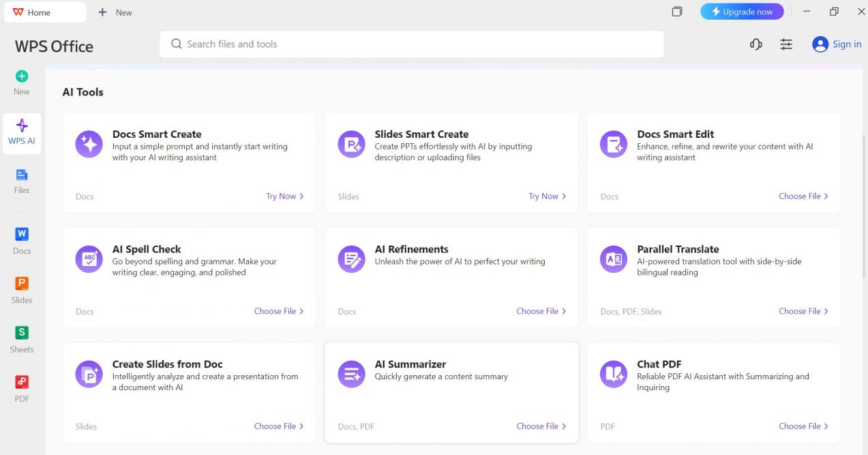Screen dimensions: 868x455
Task: Open the PDF section
Action: click(21, 387)
